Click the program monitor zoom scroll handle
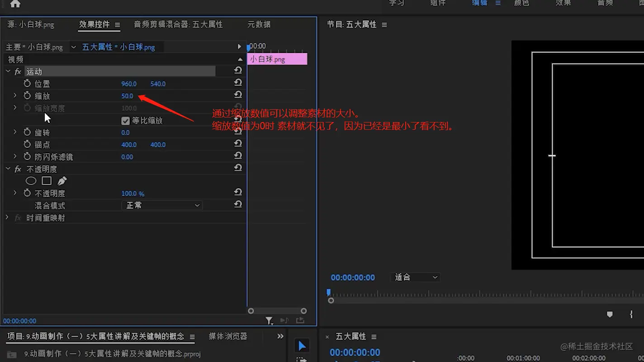 pyautogui.click(x=331, y=301)
